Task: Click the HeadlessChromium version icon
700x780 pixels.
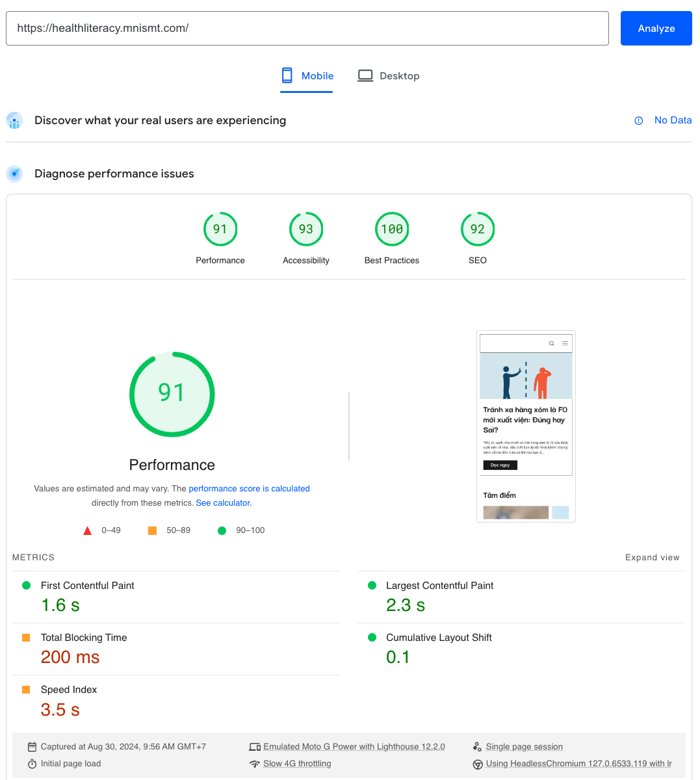Action: [x=478, y=764]
